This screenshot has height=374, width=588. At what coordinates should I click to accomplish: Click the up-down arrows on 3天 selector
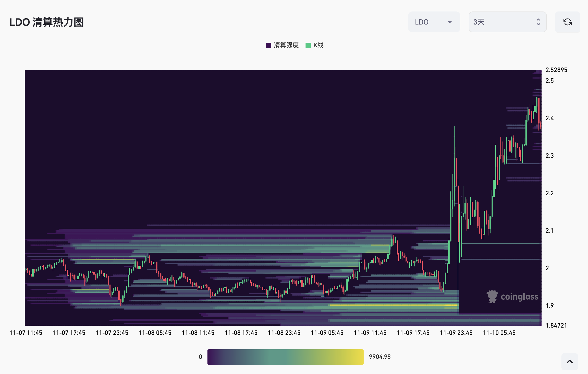[538, 22]
